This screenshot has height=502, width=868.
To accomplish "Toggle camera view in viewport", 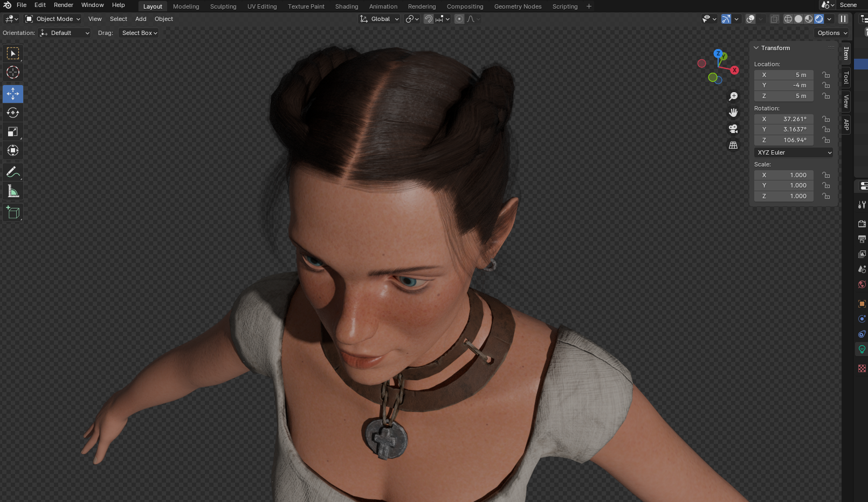I will pyautogui.click(x=733, y=129).
